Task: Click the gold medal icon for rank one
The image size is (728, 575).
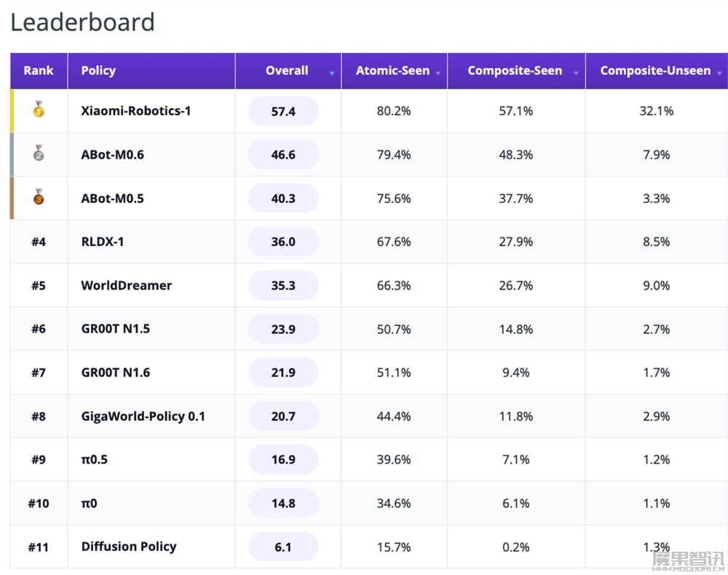Action: (39, 109)
